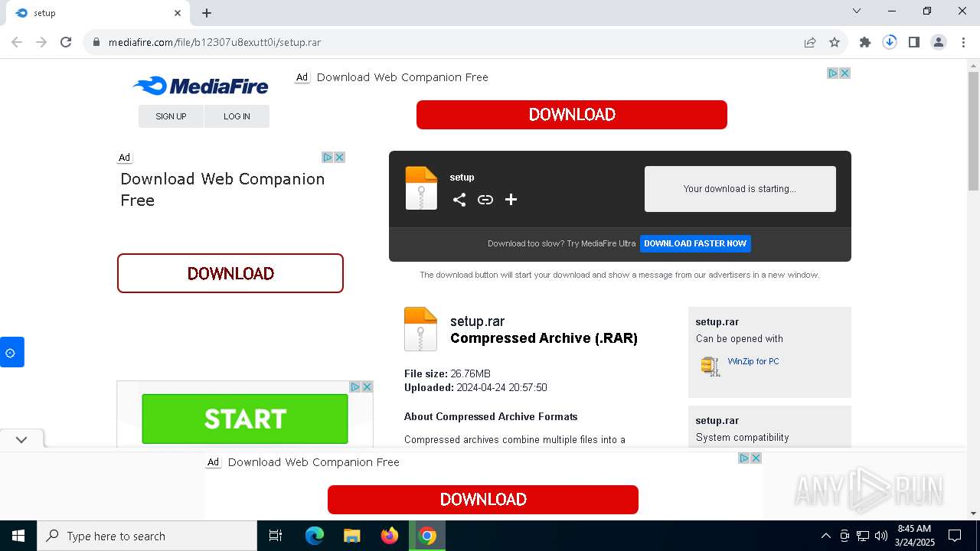Click the blue side widget icon
980x551 pixels.
[11, 352]
